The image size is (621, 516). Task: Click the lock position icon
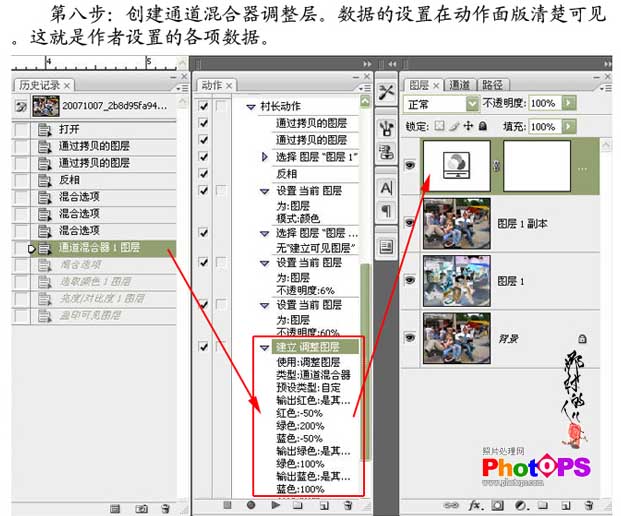coord(467,126)
